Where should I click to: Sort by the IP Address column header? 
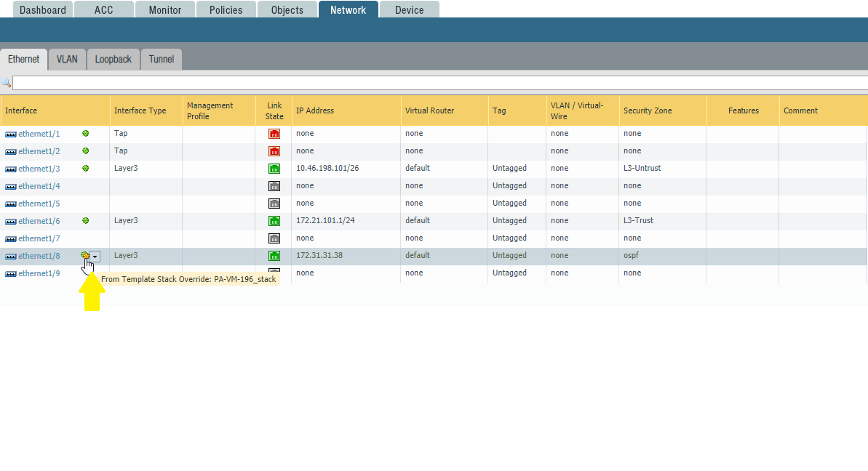point(315,110)
